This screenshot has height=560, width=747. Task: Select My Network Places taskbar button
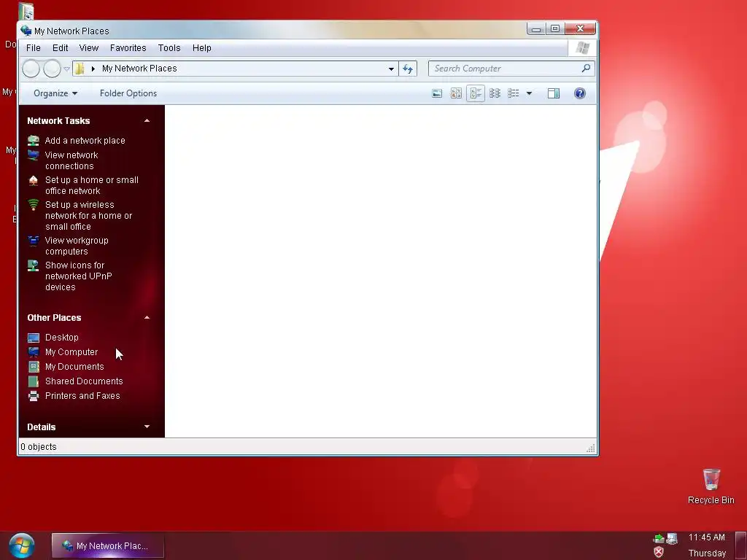[x=108, y=545]
